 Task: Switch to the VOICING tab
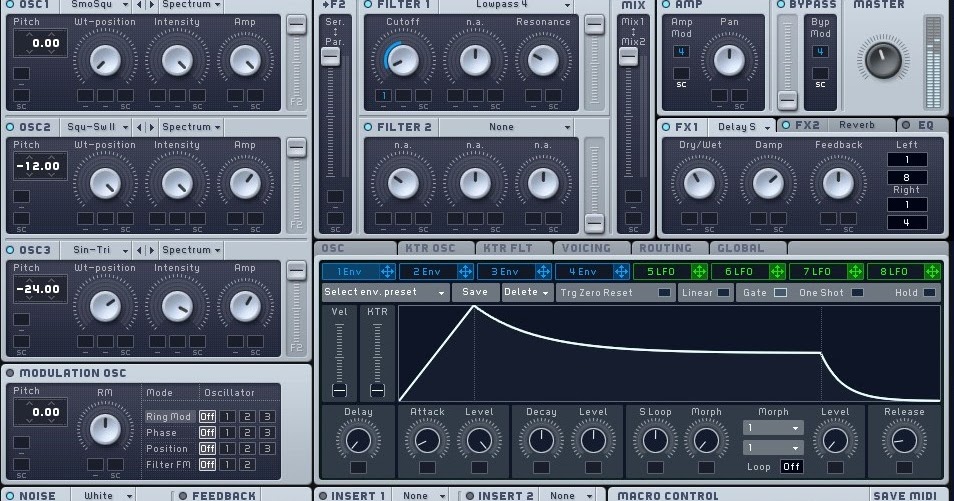(592, 248)
